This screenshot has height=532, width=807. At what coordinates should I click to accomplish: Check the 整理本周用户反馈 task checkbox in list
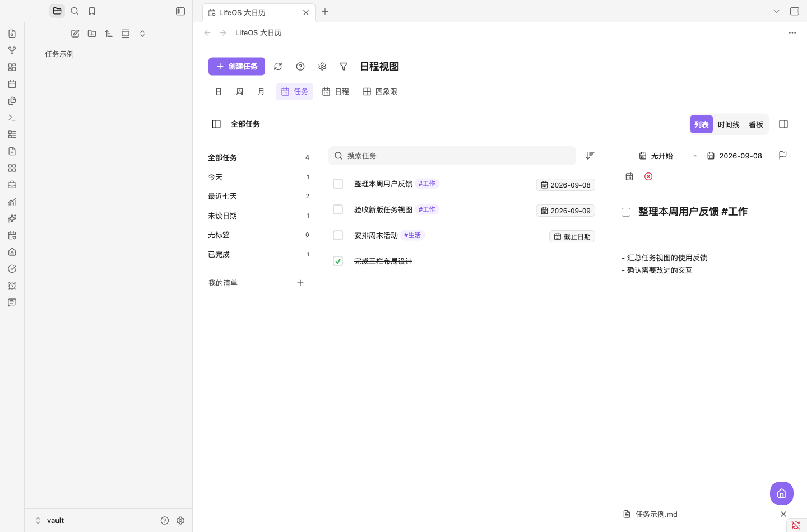pos(338,184)
